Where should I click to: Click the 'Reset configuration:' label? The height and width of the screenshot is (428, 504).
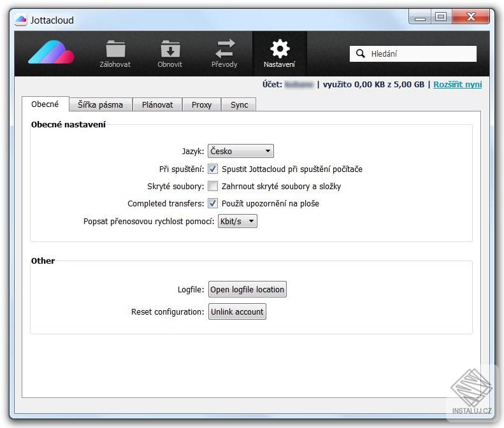[168, 312]
